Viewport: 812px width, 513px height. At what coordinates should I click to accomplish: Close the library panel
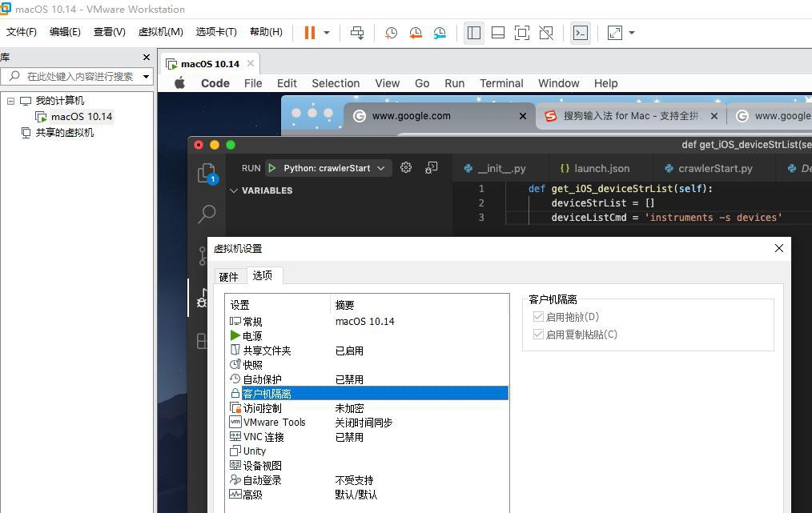click(x=147, y=57)
